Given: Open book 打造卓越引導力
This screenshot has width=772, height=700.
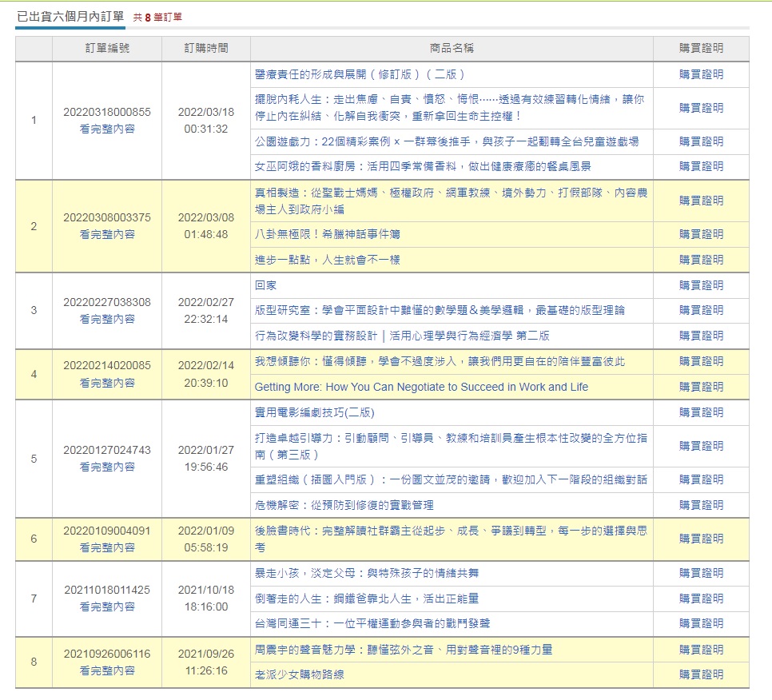Looking at the screenshot, I should click(451, 446).
